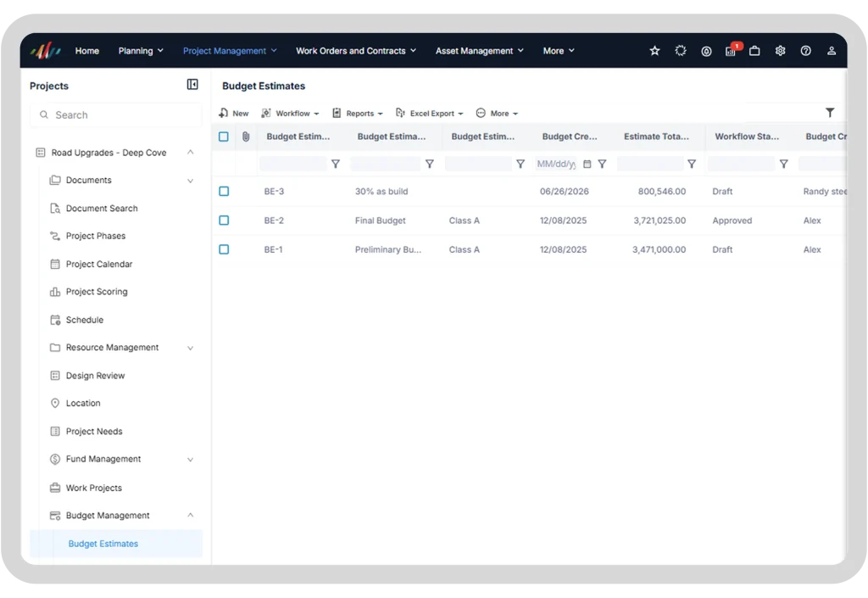The height and width of the screenshot is (598, 868).
Task: Click the attachment paperclip column icon
Action: click(x=246, y=137)
